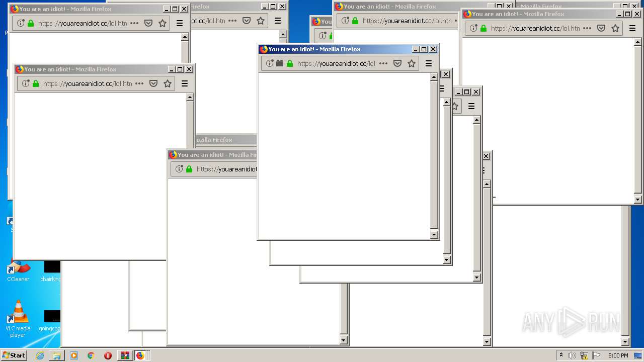Viewport: 644px width, 362px height.
Task: Click the Start button
Action: click(x=14, y=355)
